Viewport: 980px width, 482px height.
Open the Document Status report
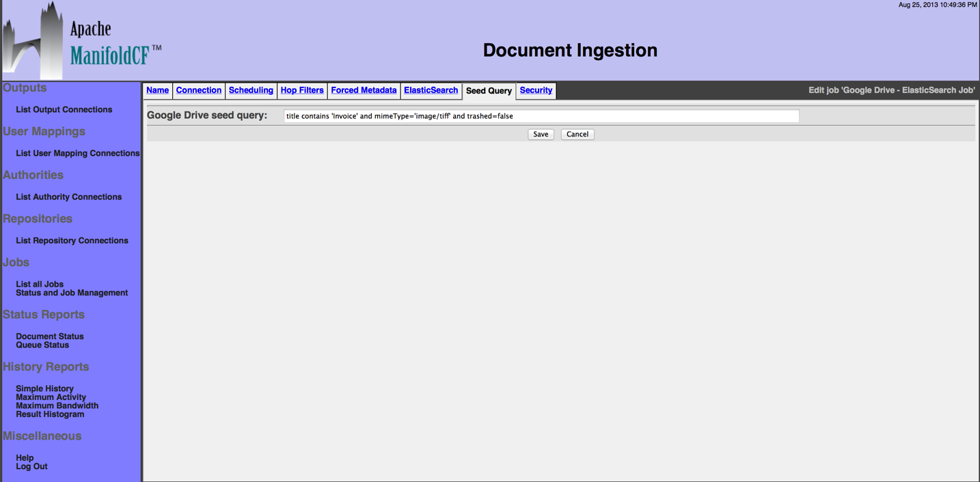point(50,337)
